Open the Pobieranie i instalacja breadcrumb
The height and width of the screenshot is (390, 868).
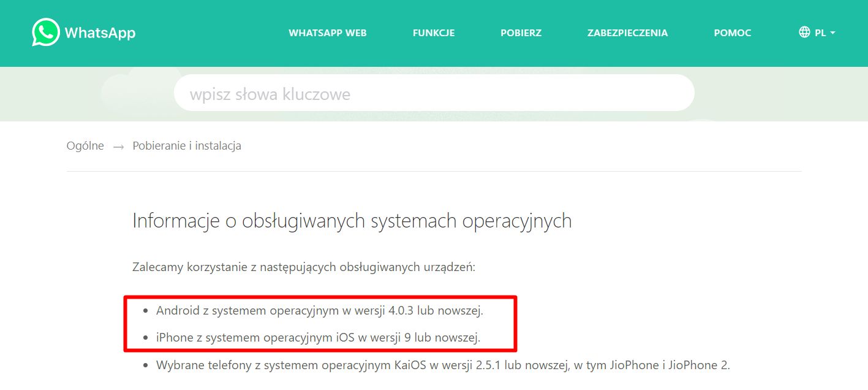tap(186, 146)
